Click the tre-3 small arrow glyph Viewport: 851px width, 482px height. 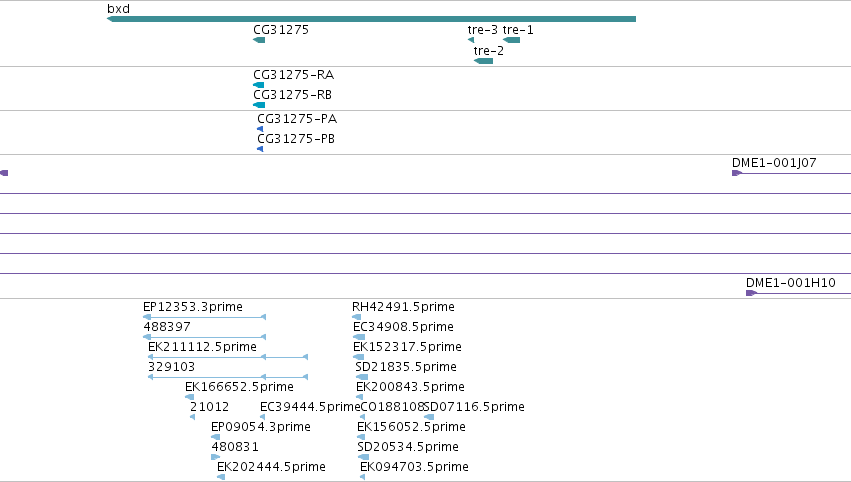tap(471, 40)
